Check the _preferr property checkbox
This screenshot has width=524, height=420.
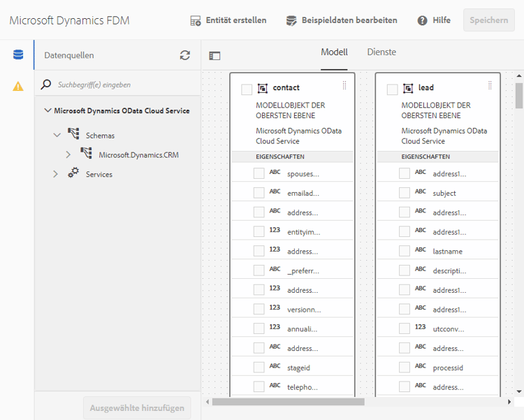(259, 270)
